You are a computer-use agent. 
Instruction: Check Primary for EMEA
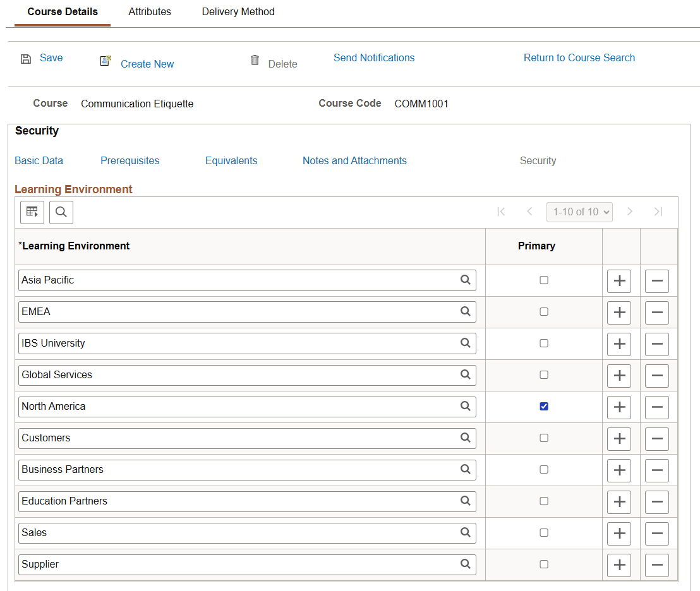coord(544,312)
